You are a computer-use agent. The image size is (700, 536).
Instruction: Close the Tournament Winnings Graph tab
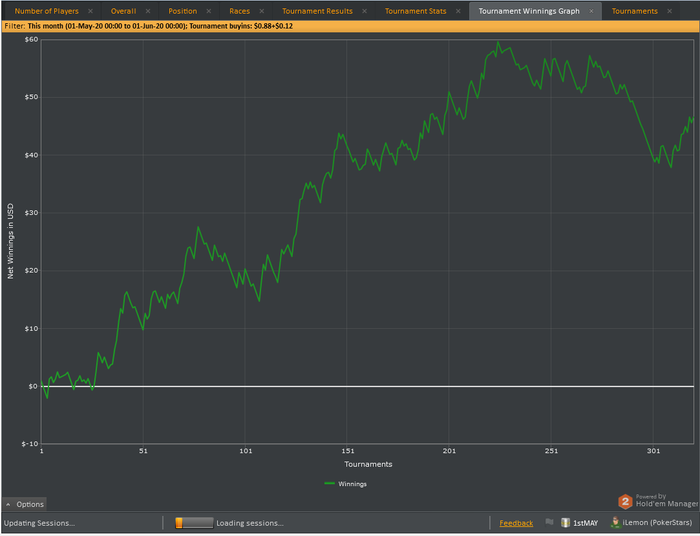point(592,11)
